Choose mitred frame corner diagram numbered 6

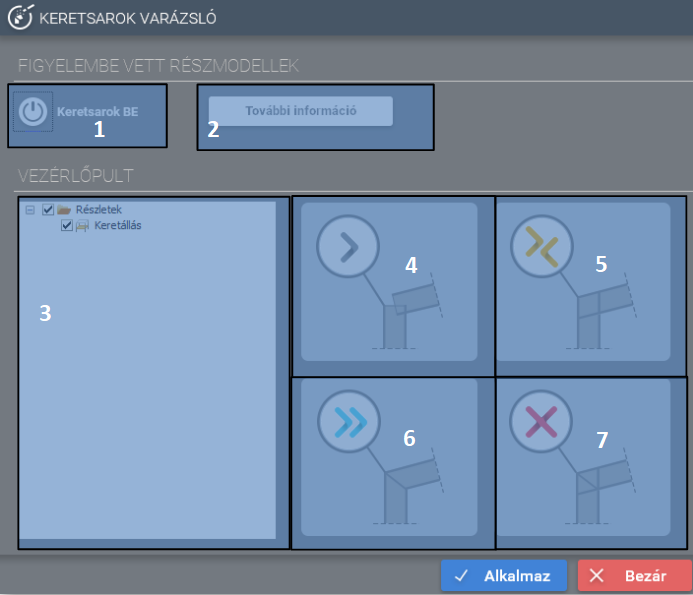[389, 457]
